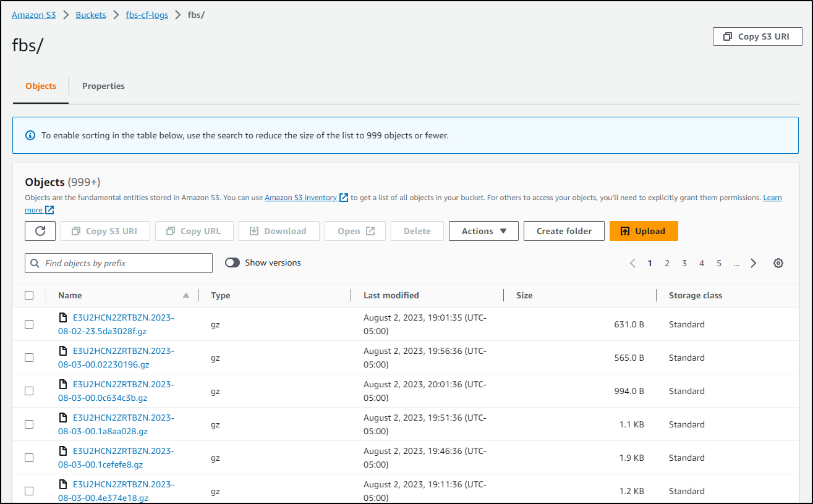The width and height of the screenshot is (813, 504).
Task: Check the box for 2023-08-03-00.02230196.gz
Action: coord(29,358)
